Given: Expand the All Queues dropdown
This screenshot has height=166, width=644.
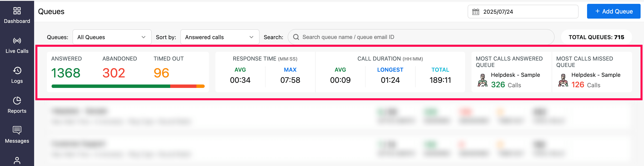Looking at the screenshot, I should pos(112,37).
